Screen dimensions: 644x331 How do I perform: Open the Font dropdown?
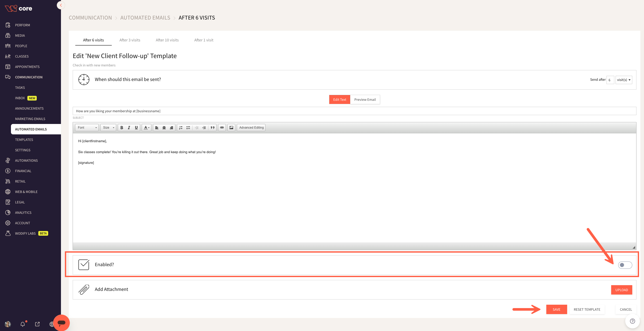point(87,128)
